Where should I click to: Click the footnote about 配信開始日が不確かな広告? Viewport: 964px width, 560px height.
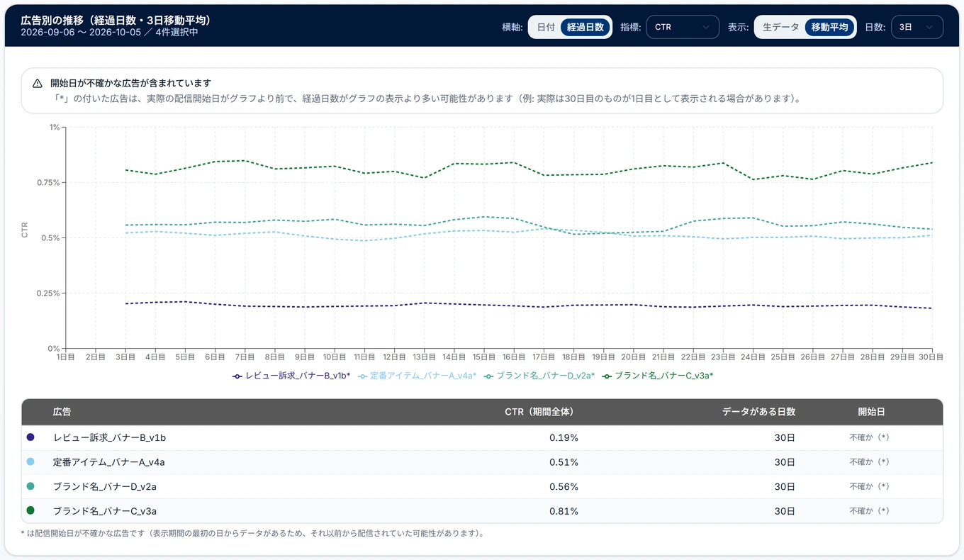tap(252, 533)
